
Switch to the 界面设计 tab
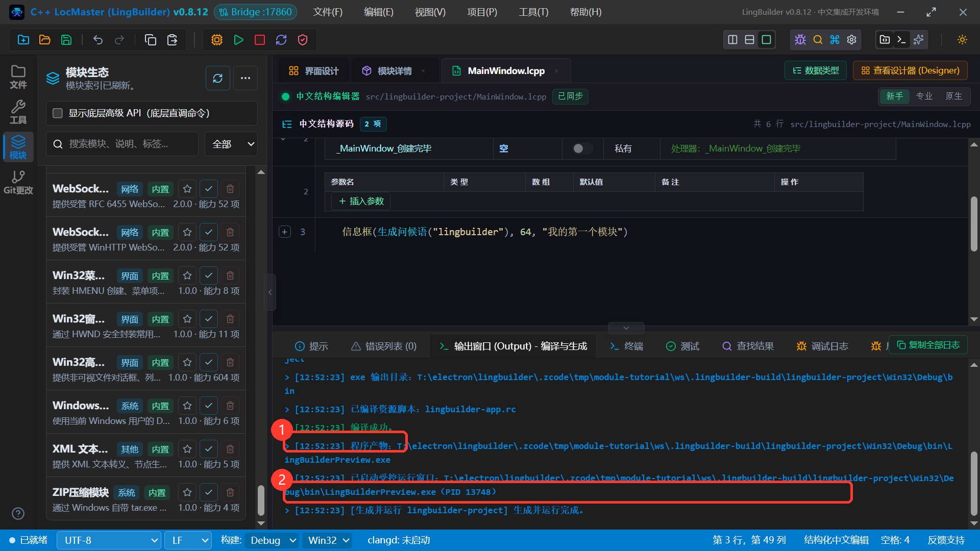coord(314,71)
